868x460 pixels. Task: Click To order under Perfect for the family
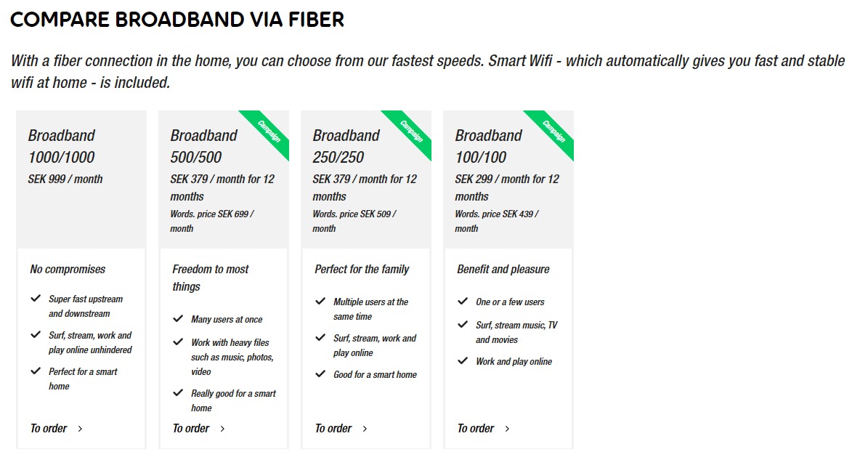tap(333, 429)
